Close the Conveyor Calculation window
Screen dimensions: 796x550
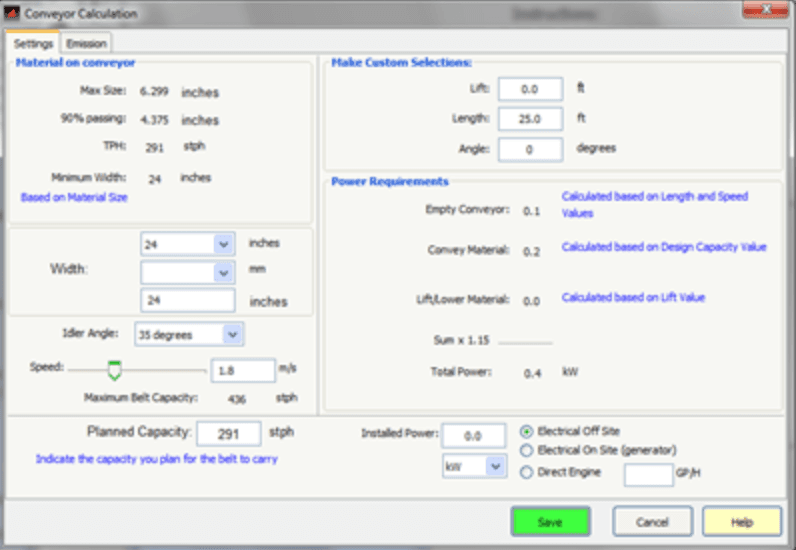pos(765,12)
